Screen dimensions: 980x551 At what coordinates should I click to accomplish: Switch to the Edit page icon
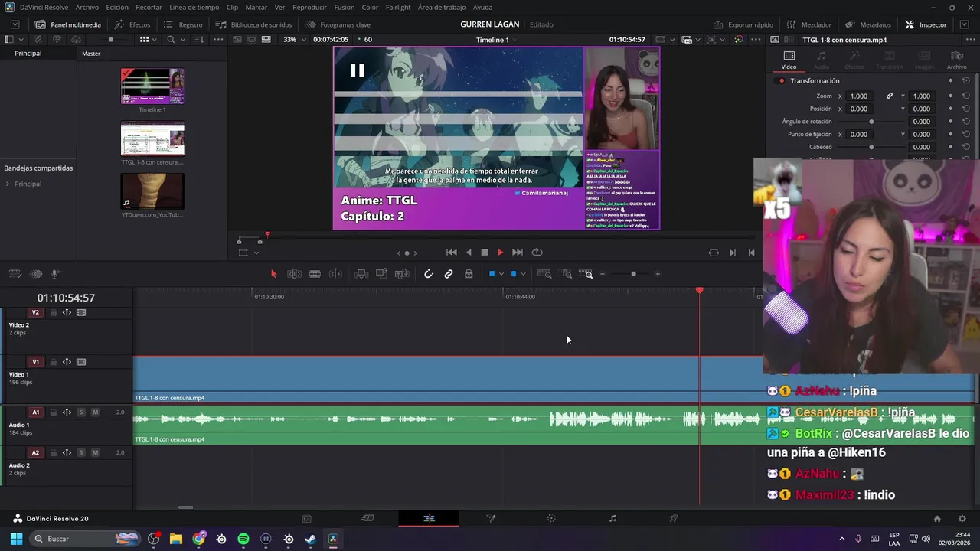pyautogui.click(x=429, y=518)
